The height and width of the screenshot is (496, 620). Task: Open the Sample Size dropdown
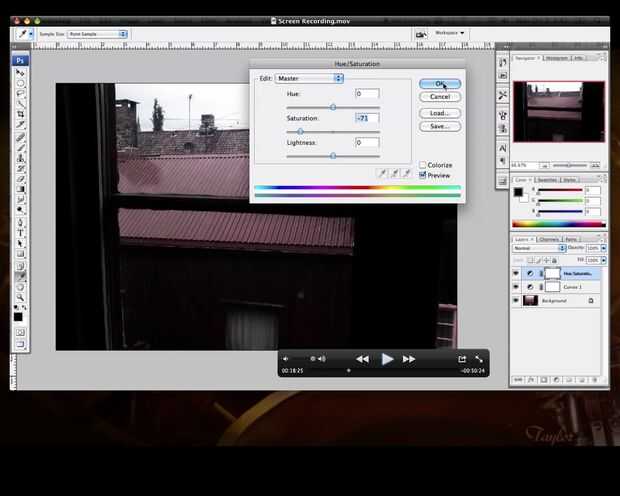97,33
